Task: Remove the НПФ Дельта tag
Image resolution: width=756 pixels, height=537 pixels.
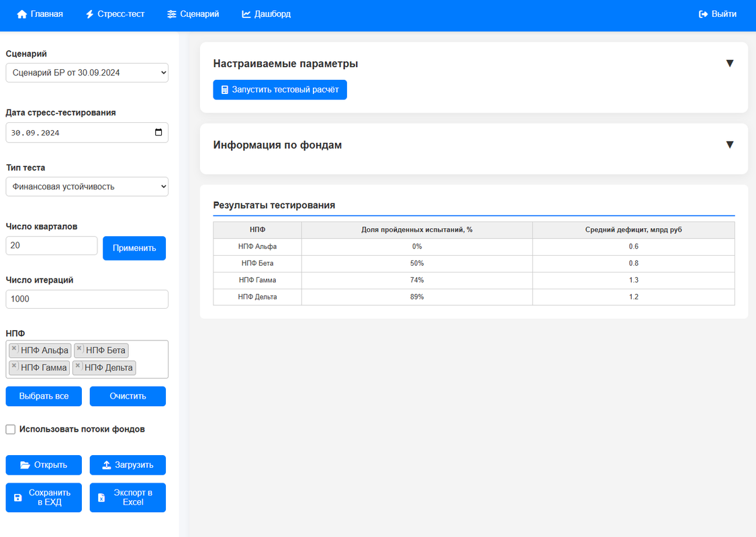Action: point(78,366)
